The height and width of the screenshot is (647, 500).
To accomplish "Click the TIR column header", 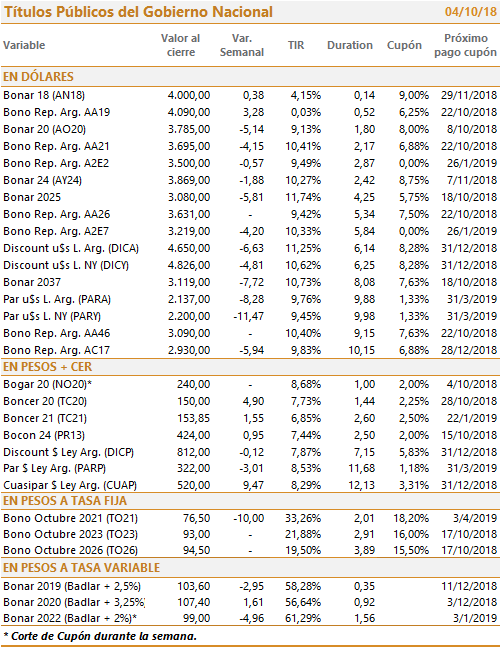I will pyautogui.click(x=296, y=45).
